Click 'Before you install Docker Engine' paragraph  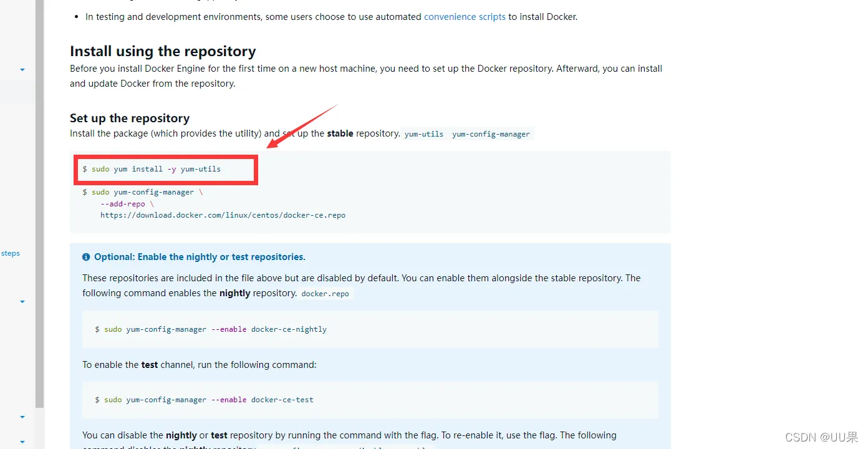pos(366,76)
